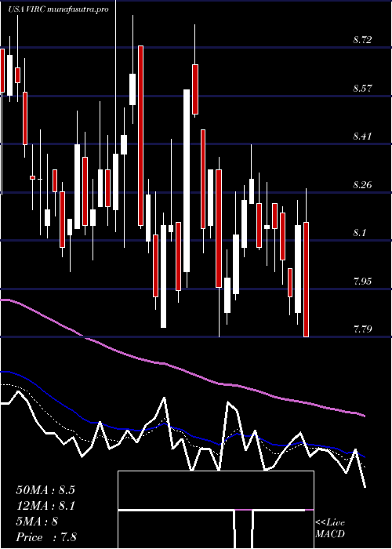The height and width of the screenshot is (549, 392).
Task: Click the 8.26 price axis label
Action: [362, 184]
